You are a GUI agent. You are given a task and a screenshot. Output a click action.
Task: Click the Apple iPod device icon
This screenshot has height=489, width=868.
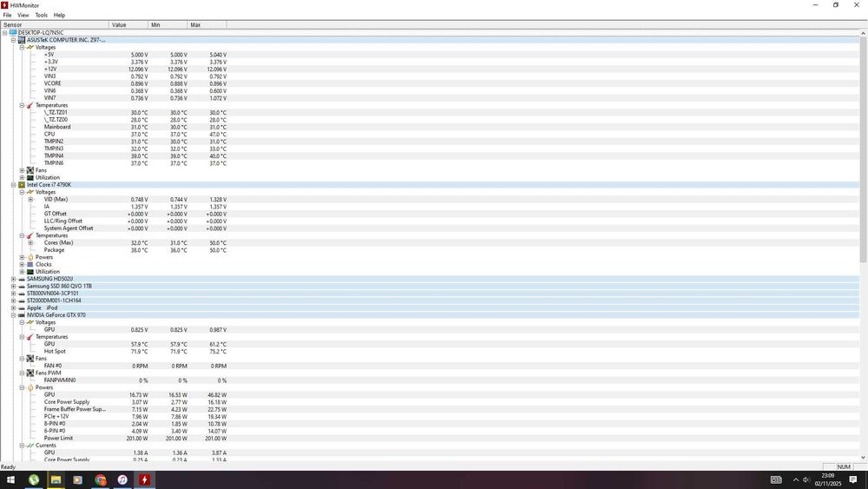22,308
